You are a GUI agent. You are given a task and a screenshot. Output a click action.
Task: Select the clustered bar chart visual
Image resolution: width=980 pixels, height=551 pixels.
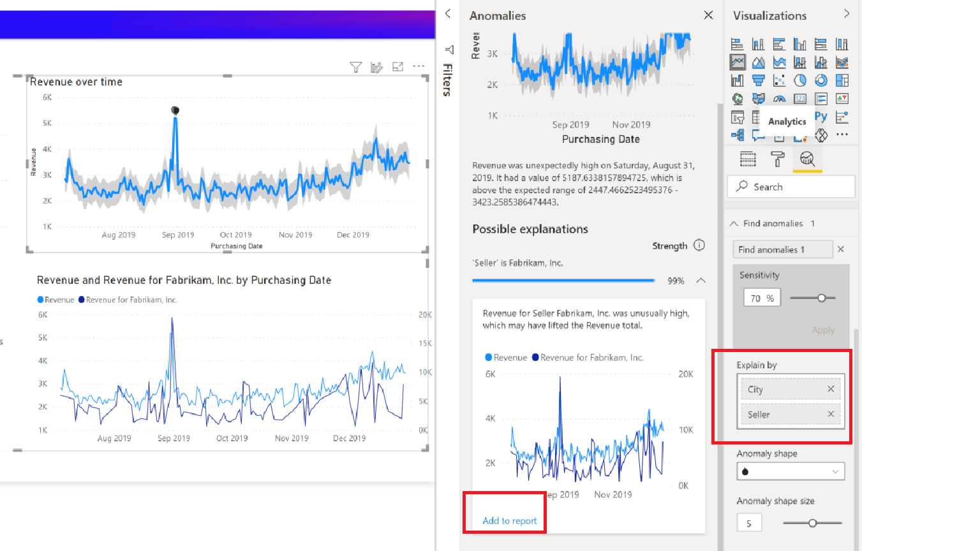(x=779, y=44)
